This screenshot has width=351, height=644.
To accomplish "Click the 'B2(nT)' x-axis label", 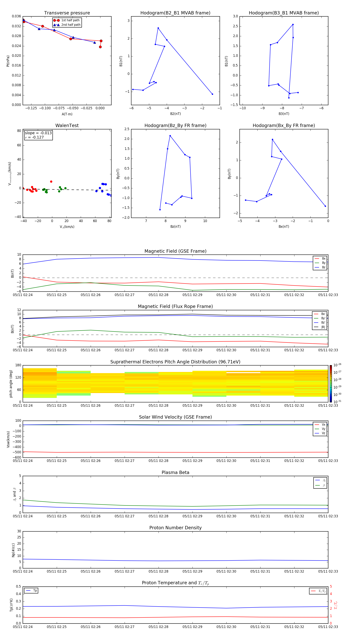I will coord(175,114).
